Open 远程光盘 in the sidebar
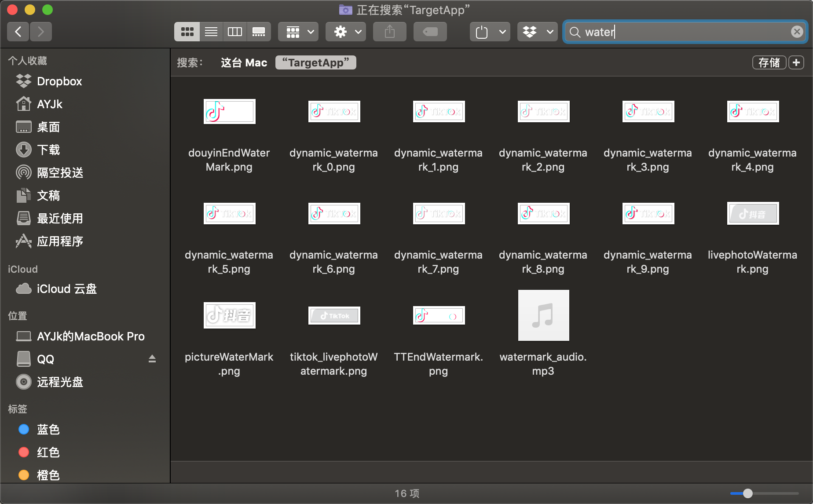Viewport: 813px width, 504px height. 85,382
